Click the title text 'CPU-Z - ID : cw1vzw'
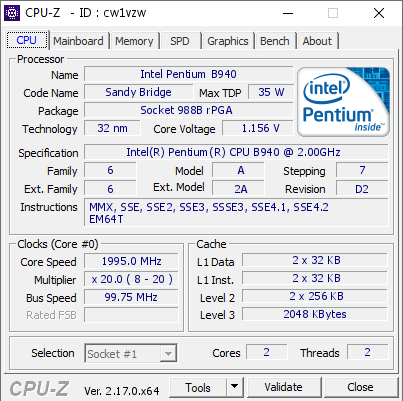Image resolution: width=403 pixels, height=401 pixels. click(86, 13)
